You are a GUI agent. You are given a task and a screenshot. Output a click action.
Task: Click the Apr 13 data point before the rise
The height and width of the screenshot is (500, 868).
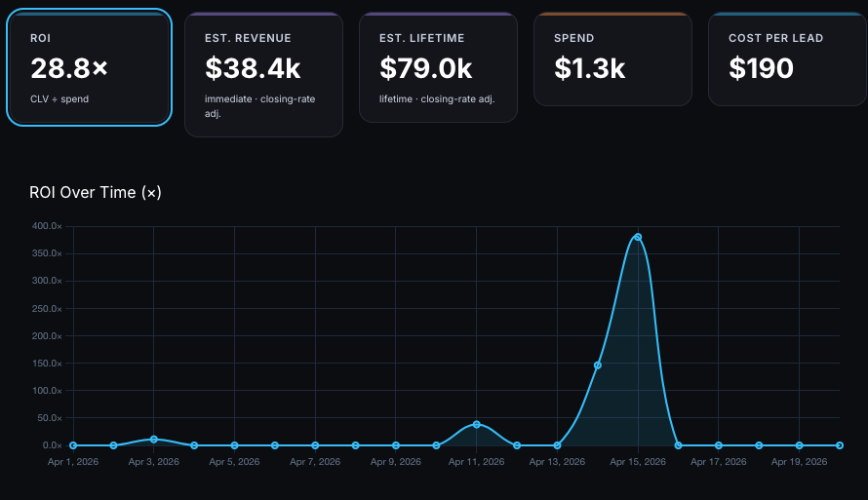pos(557,445)
